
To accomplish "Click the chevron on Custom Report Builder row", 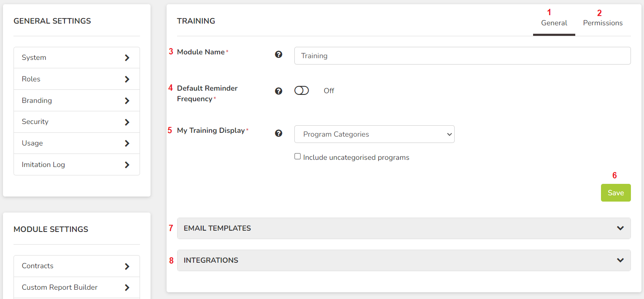I will point(127,288).
